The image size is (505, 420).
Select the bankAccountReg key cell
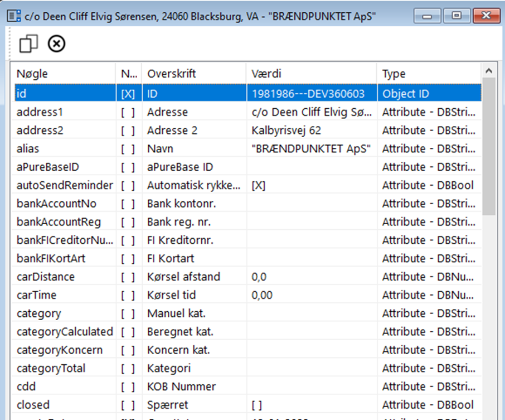click(x=64, y=222)
